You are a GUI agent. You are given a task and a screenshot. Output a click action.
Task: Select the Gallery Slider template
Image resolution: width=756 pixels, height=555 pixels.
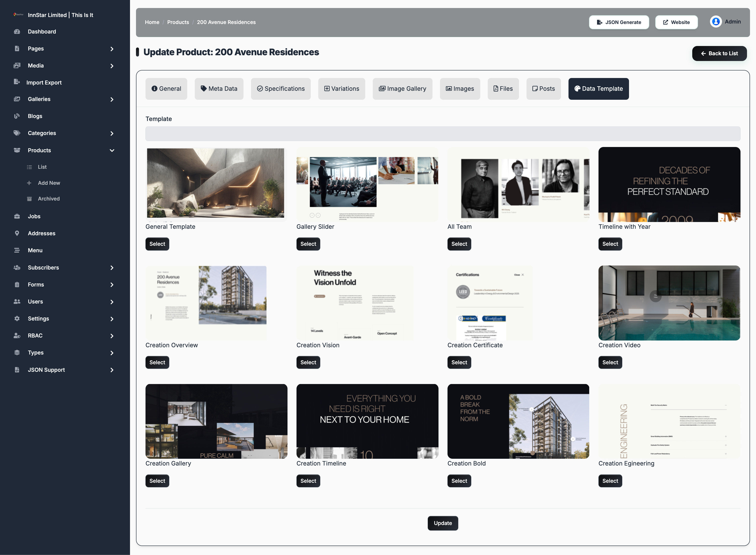pyautogui.click(x=308, y=244)
